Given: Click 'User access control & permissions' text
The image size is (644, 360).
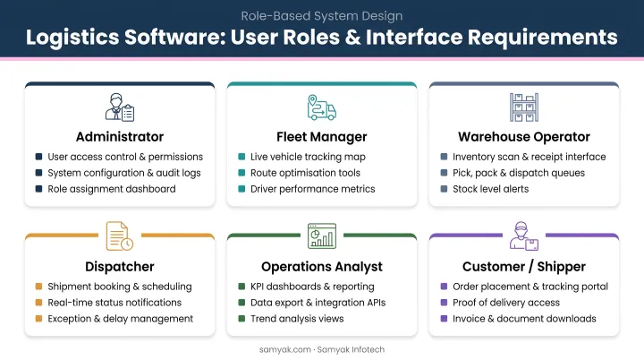Looking at the screenshot, I should click(x=125, y=157).
